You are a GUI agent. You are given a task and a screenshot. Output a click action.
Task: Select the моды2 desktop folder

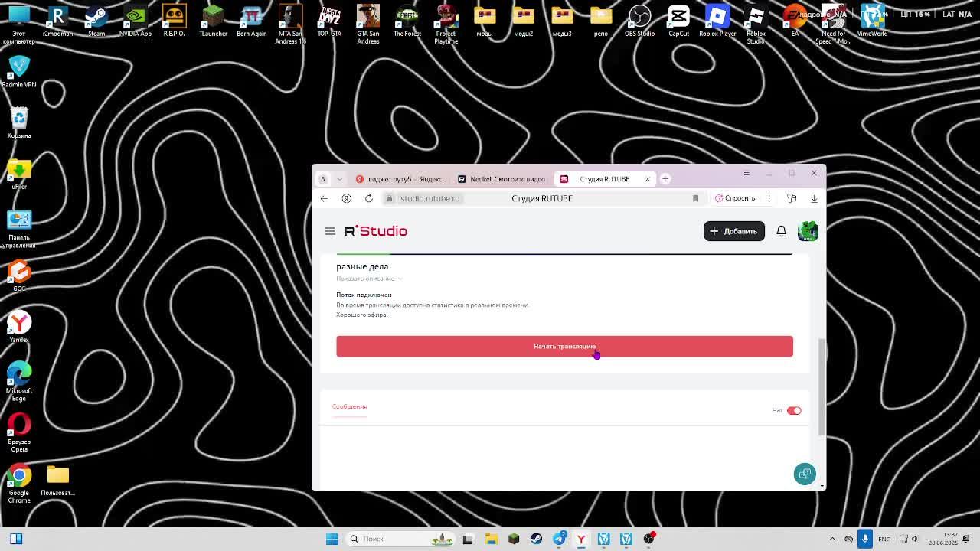pos(524,21)
